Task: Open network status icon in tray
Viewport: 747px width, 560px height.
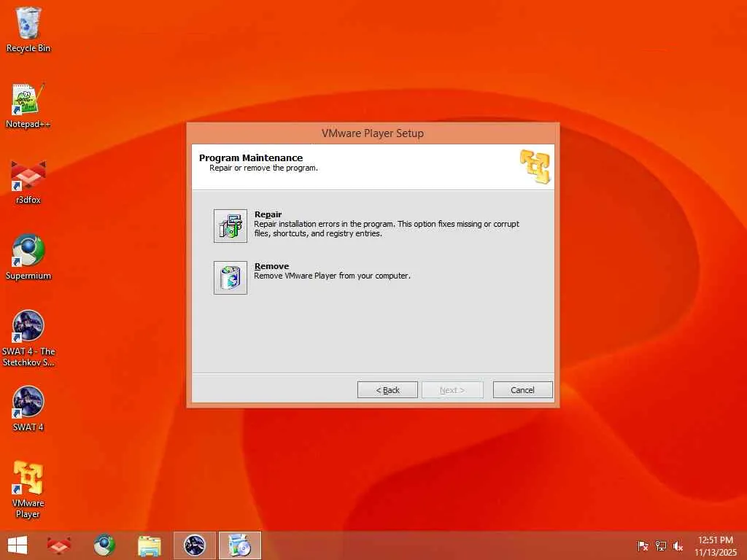Action: pyautogui.click(x=661, y=545)
